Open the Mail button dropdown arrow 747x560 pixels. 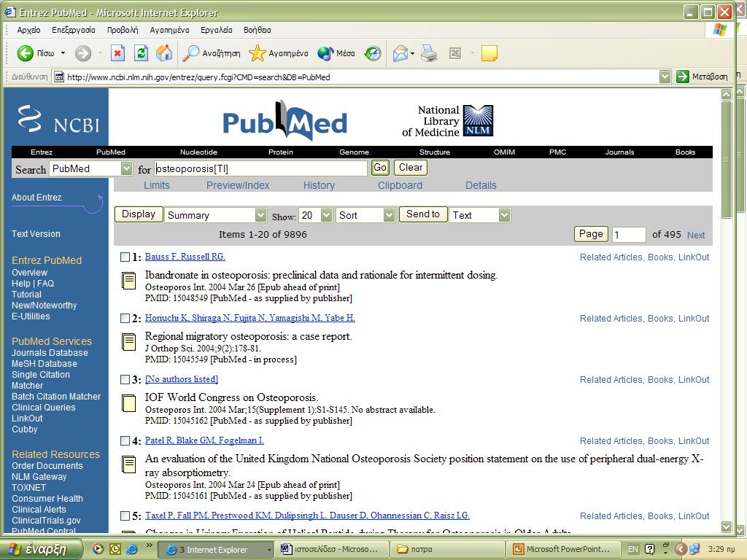tap(413, 53)
